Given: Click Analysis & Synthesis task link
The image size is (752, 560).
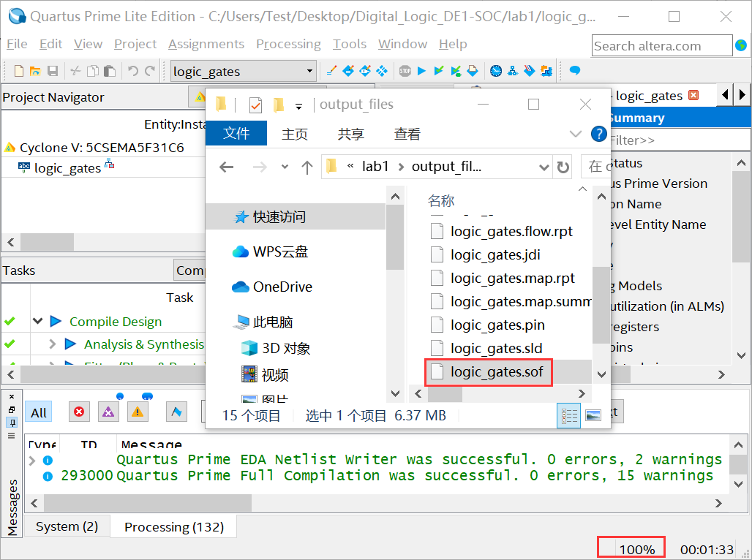Looking at the screenshot, I should (144, 344).
